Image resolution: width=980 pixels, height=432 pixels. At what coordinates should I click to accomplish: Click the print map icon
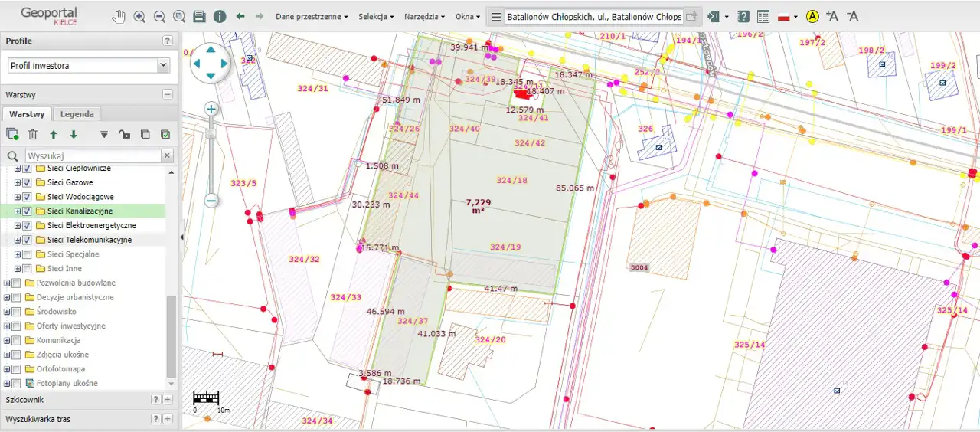click(x=199, y=16)
